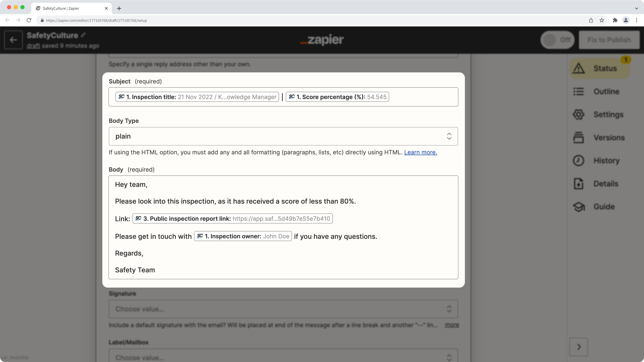
Task: Click the Zapier logo in header
Action: coord(322,40)
